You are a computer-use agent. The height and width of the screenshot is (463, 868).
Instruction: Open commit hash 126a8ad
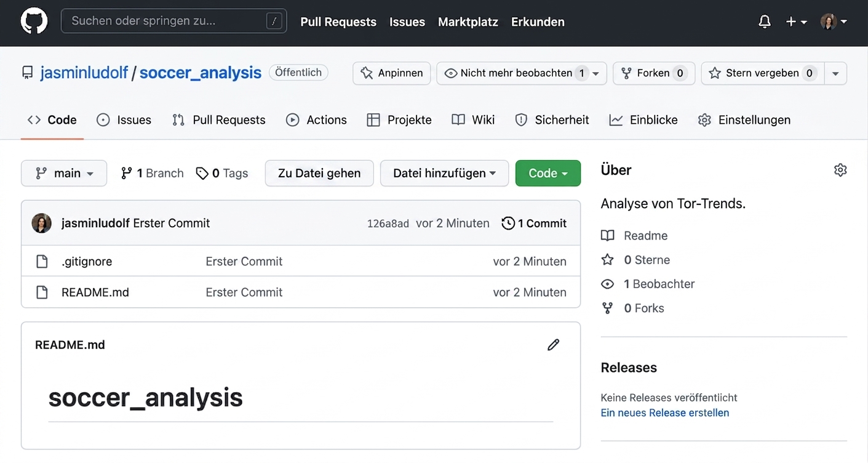388,223
